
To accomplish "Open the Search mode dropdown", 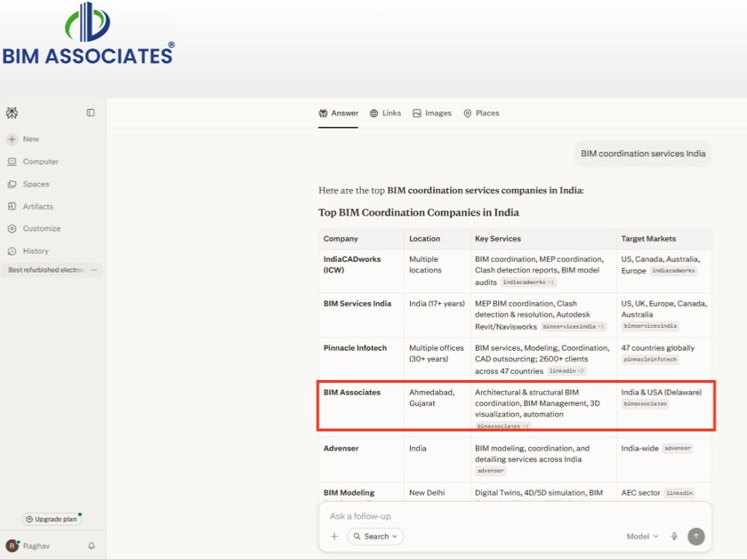I will pyautogui.click(x=376, y=536).
